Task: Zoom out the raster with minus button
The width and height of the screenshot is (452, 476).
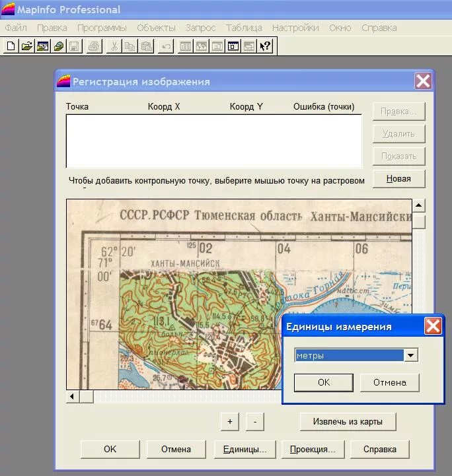Action: point(255,421)
